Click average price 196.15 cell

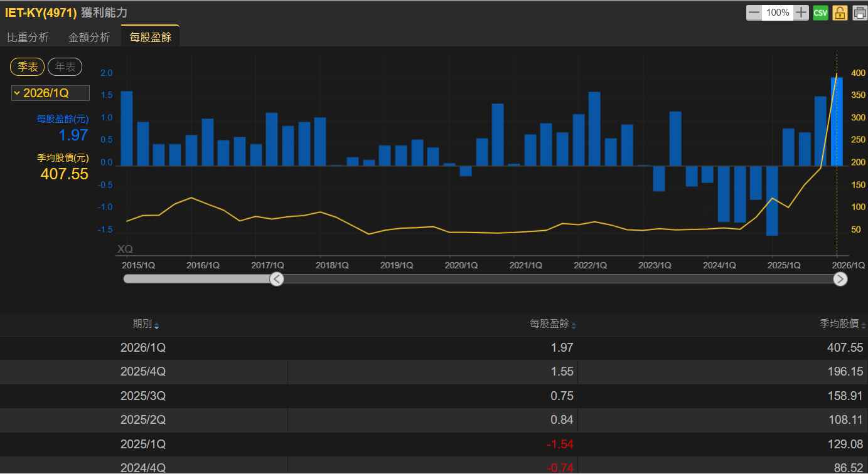(x=845, y=372)
